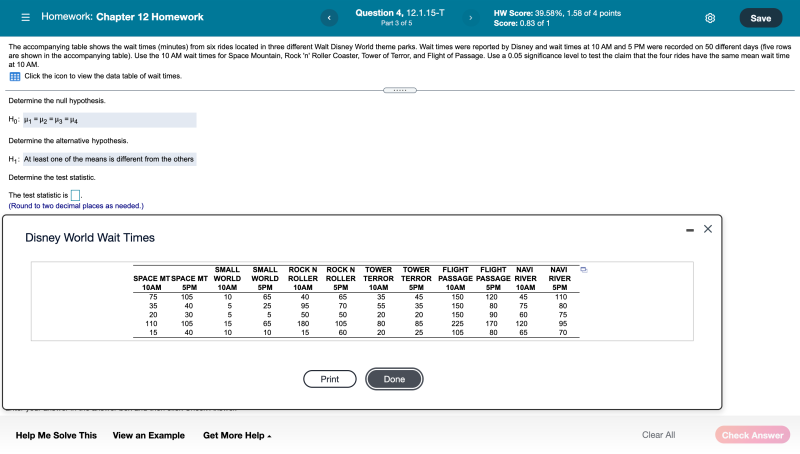Expand Get More Help menu
Image resolution: width=800 pixels, height=454 pixels.
(237, 435)
